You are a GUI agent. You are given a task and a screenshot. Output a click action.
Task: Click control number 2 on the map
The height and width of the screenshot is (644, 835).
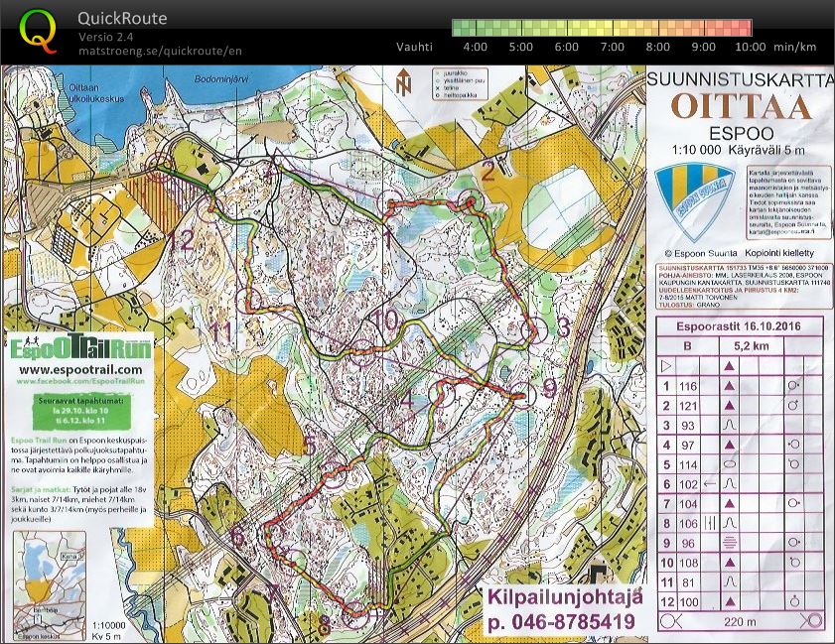click(x=487, y=172)
